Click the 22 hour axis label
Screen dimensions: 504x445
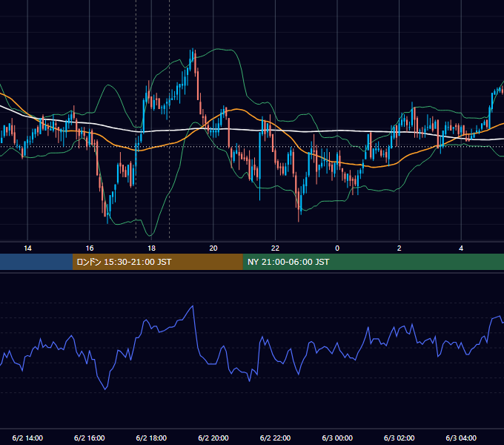[275, 248]
